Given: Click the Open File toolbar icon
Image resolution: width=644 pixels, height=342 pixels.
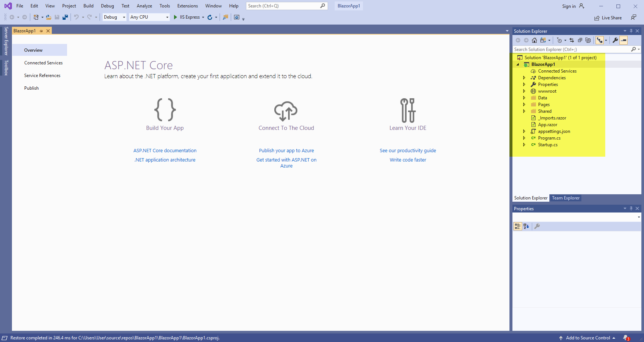Looking at the screenshot, I should coord(49,17).
